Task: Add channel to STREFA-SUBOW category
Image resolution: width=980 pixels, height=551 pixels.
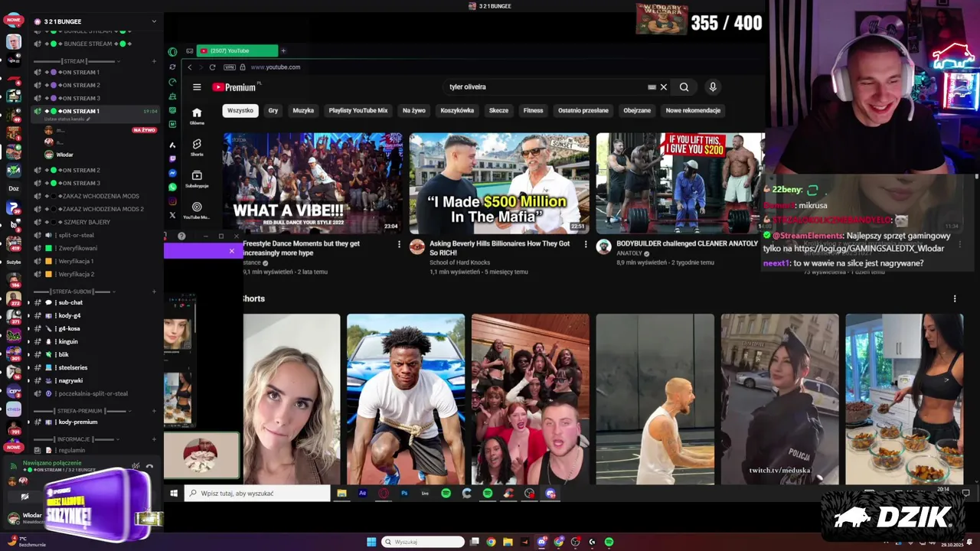Action: [x=154, y=292]
